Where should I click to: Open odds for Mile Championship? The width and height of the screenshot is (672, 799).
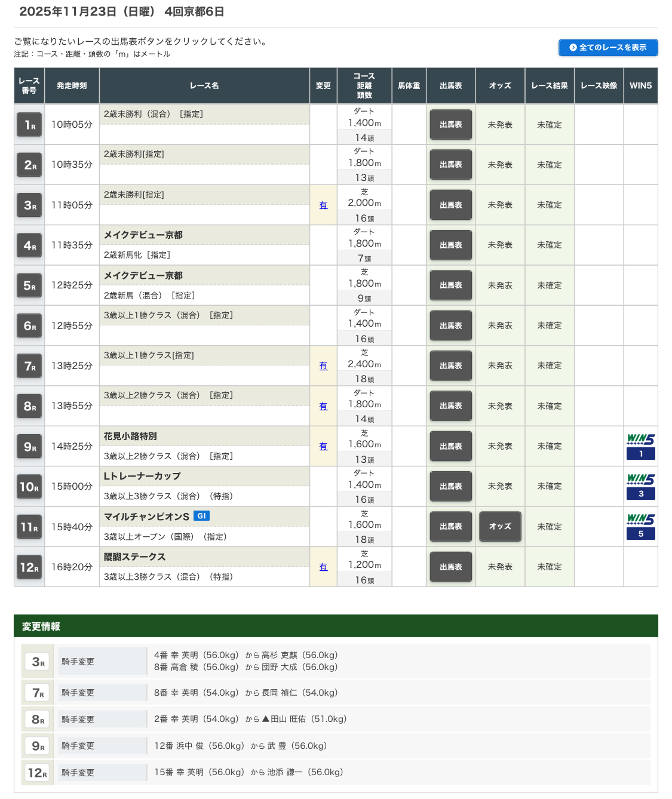pos(500,527)
